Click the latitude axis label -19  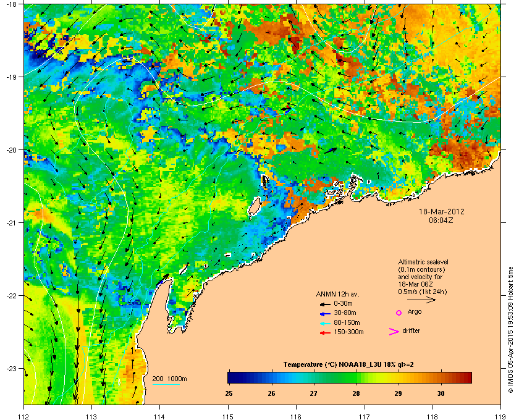[11, 77]
